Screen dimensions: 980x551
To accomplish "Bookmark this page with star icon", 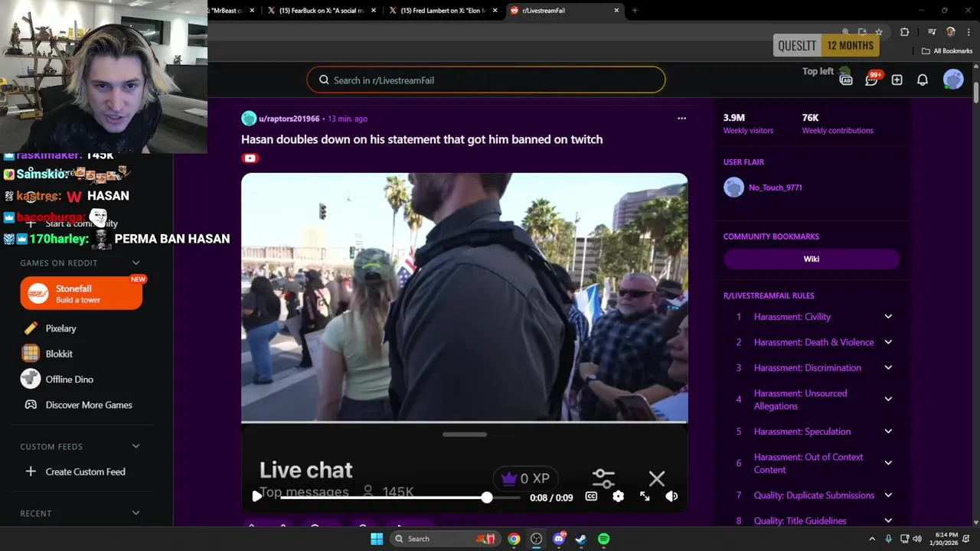I will coord(879,32).
